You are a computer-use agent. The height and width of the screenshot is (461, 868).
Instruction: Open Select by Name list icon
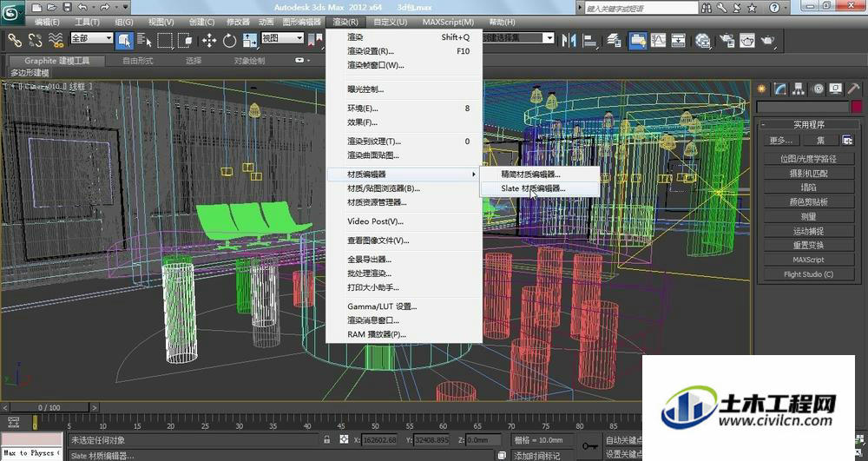tap(144, 41)
